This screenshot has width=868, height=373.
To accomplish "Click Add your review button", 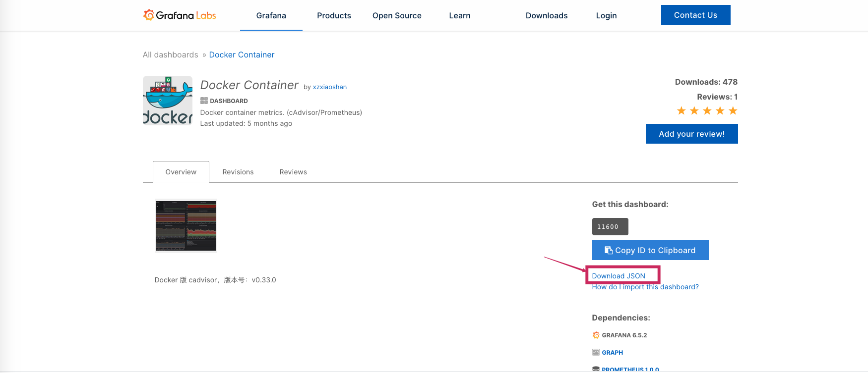I will pos(691,134).
